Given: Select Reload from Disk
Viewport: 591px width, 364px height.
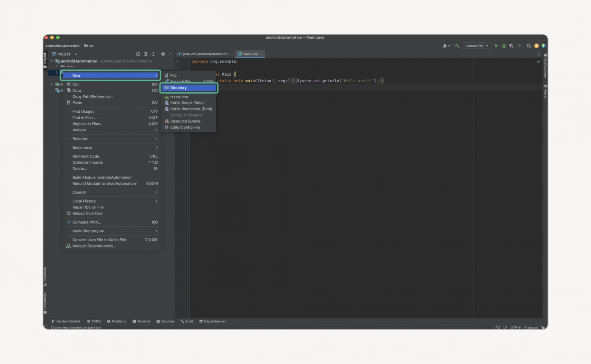Looking at the screenshot, I should (112, 213).
